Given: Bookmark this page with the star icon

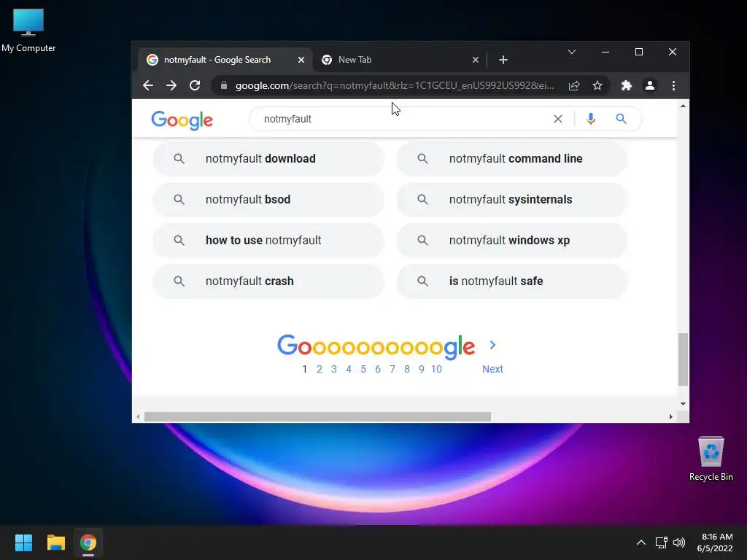Looking at the screenshot, I should 597,86.
